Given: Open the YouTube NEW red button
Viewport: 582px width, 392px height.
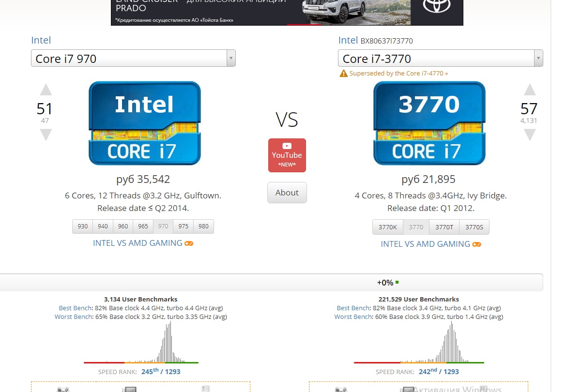Looking at the screenshot, I should click(x=287, y=155).
